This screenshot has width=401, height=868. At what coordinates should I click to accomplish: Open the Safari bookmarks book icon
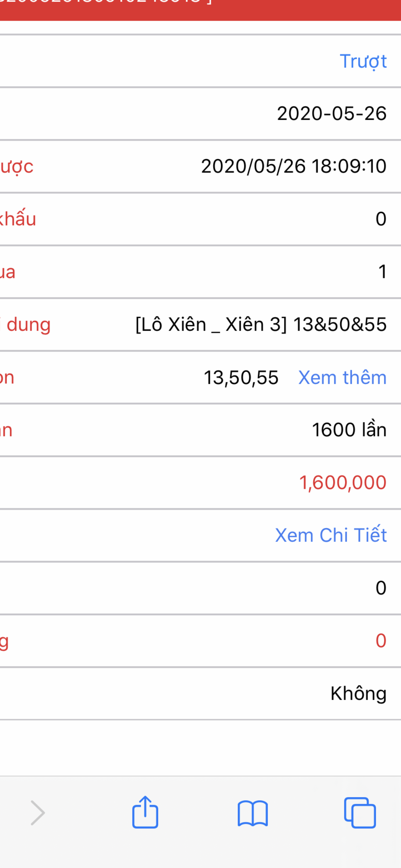(252, 813)
